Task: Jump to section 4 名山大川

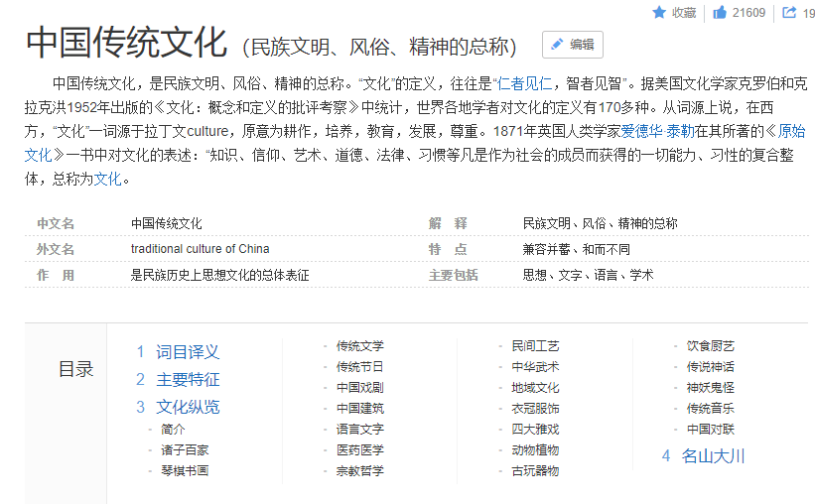Action: coord(713,456)
